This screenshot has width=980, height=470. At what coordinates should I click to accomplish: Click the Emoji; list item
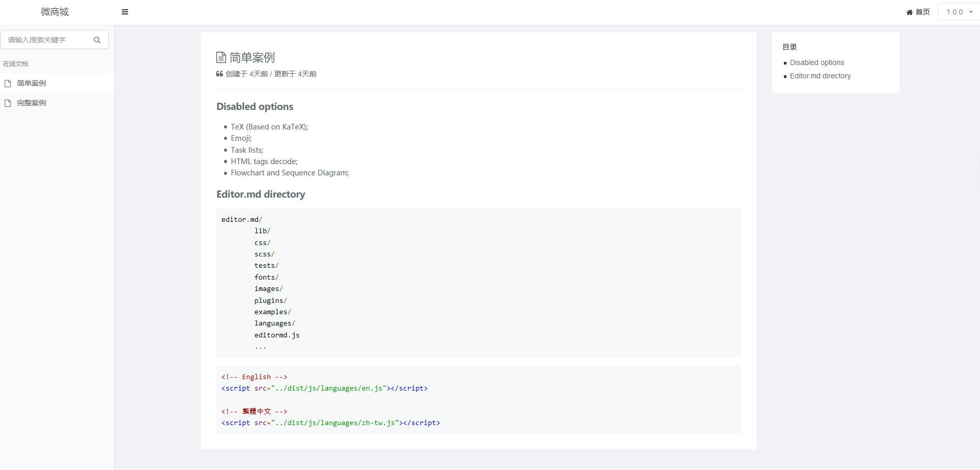click(x=241, y=138)
